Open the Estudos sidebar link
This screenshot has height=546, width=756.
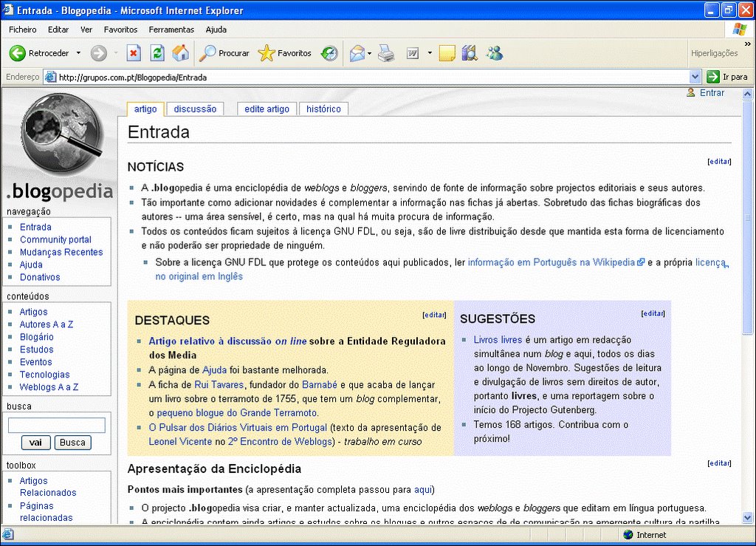(37, 349)
